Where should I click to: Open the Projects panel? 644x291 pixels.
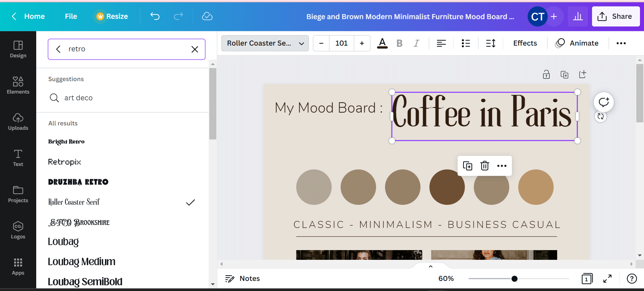pos(18,194)
